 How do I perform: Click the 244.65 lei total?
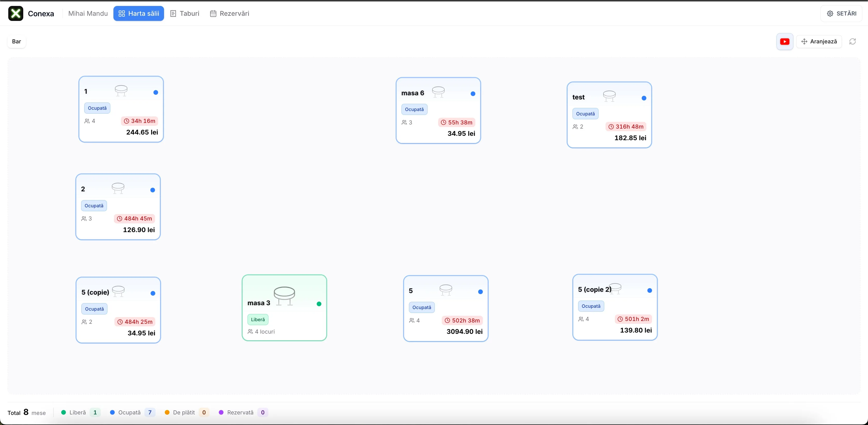click(x=142, y=132)
